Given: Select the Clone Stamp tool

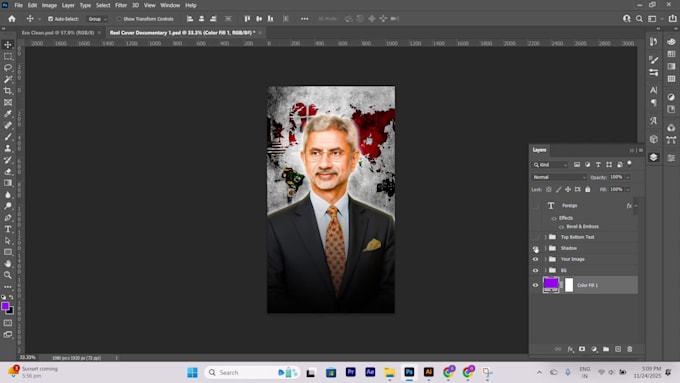Looking at the screenshot, I should click(8, 148).
